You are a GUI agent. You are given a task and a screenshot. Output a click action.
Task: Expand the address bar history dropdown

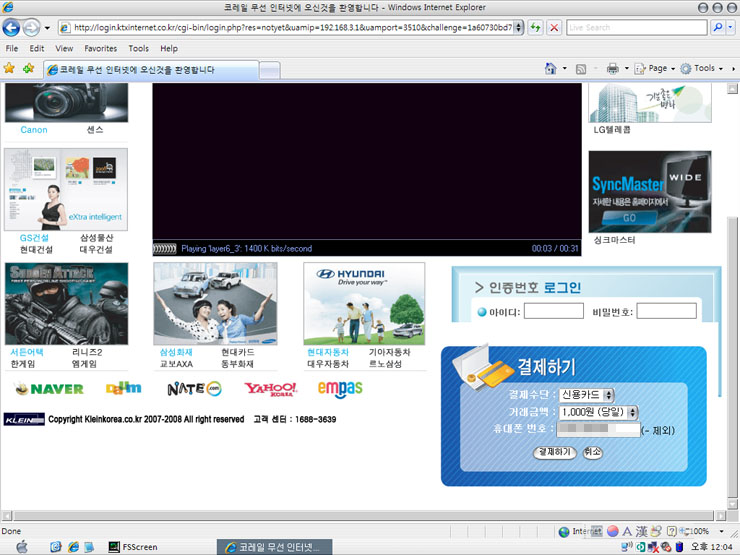tap(519, 27)
